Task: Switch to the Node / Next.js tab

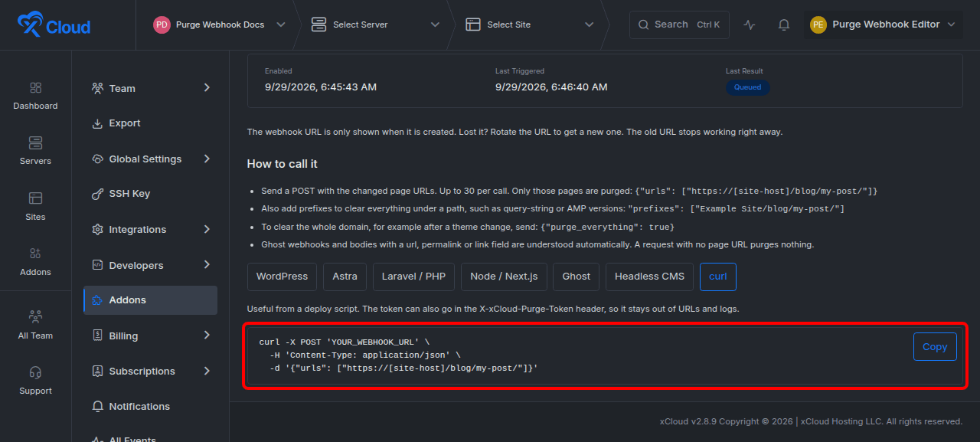Action: click(x=504, y=277)
